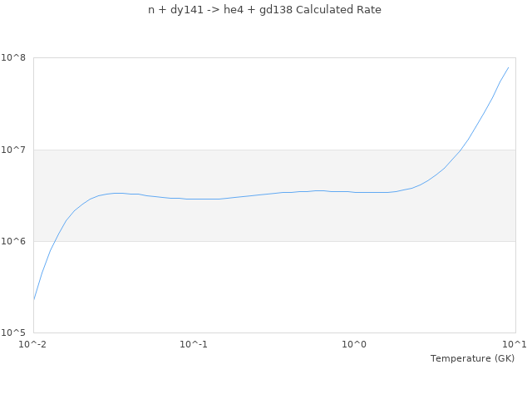Click "he4" in the chart title
This screenshot has height=399, width=532.
(x=234, y=10)
